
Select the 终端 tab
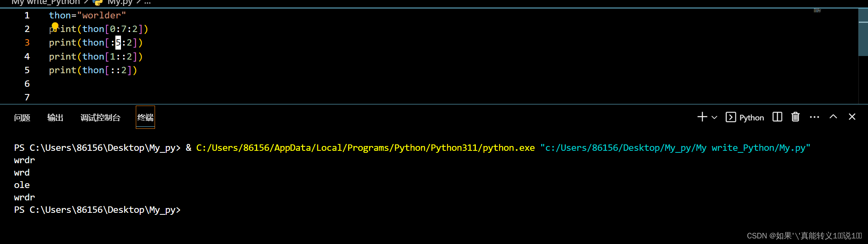point(145,117)
